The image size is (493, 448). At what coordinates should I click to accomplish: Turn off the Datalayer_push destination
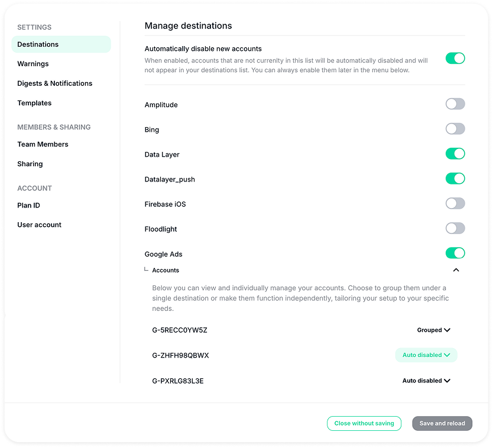(455, 178)
